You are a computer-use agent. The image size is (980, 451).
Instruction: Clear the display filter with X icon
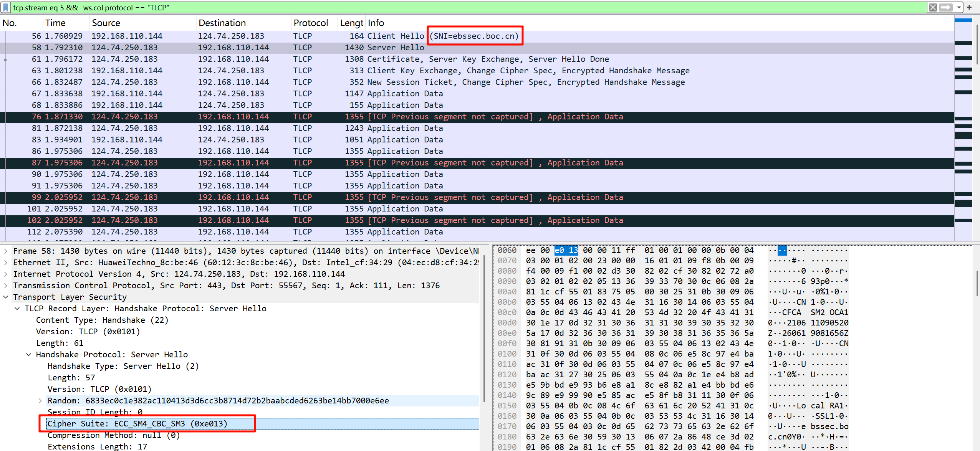tap(933, 7)
